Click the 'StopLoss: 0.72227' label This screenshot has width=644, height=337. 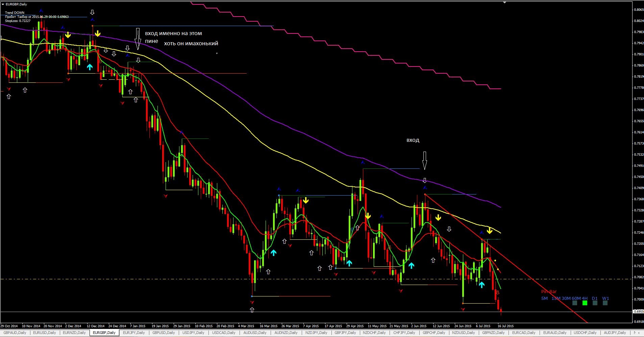18,21
